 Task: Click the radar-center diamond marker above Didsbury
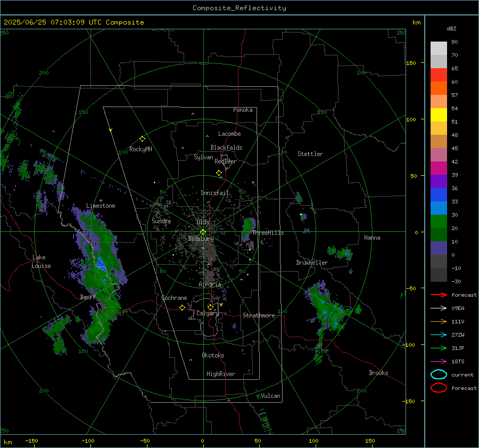coord(203,232)
